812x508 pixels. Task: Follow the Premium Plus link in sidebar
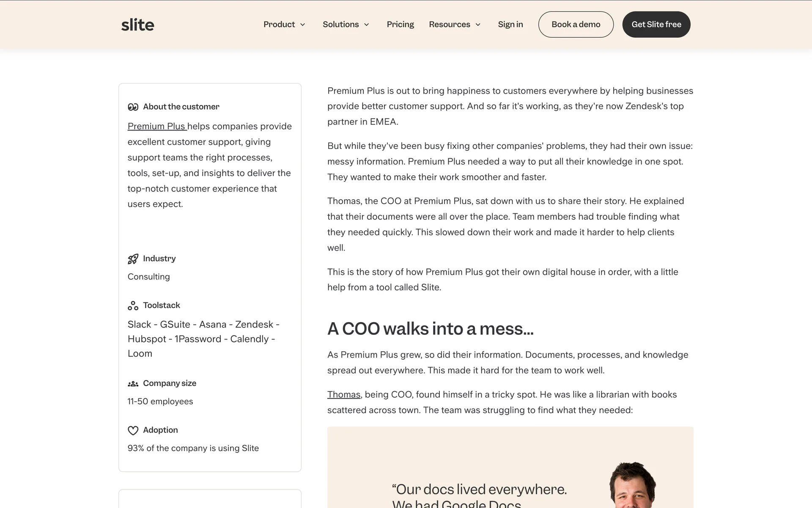pyautogui.click(x=156, y=127)
